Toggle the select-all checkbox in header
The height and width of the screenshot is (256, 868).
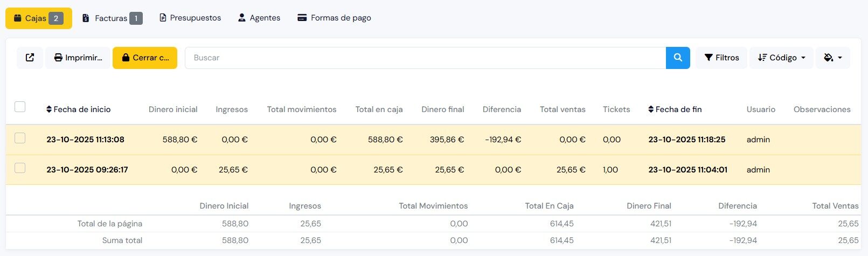point(20,107)
